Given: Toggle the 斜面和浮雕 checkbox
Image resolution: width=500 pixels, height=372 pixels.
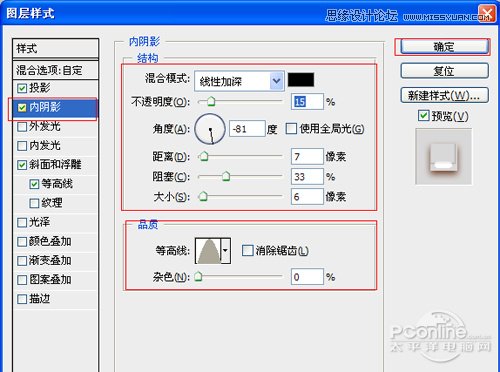Looking at the screenshot, I should [22, 165].
